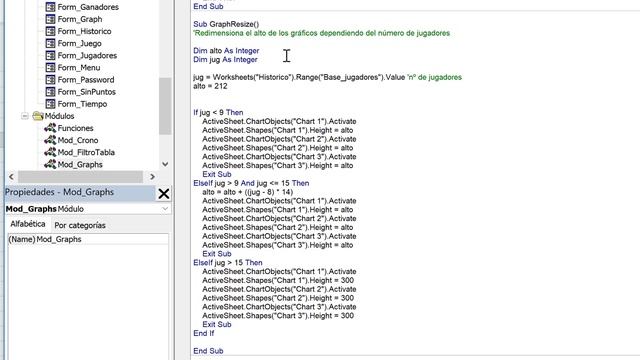
Task: Collapse the Módulos folder node
Action: point(25,116)
